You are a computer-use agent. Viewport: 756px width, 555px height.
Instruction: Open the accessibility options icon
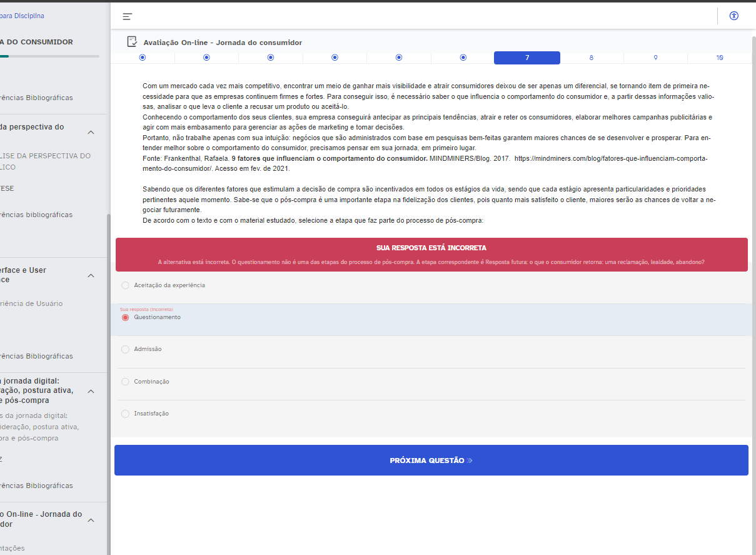click(x=734, y=16)
